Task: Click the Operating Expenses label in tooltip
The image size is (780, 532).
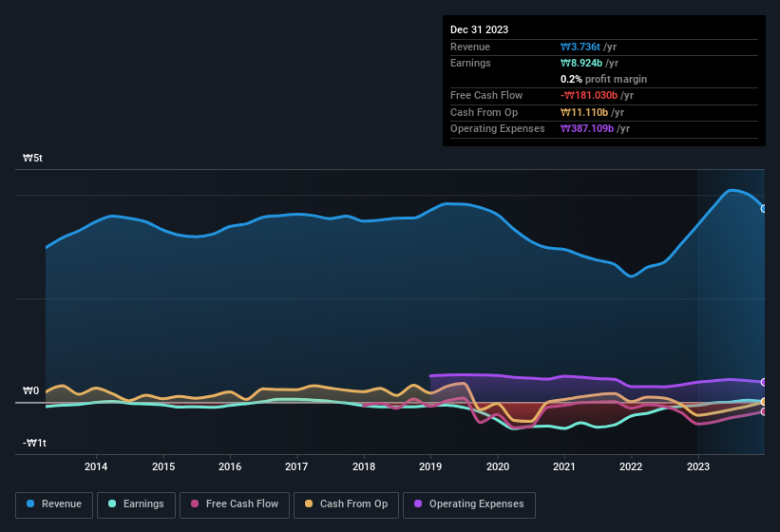Action: tap(498, 129)
